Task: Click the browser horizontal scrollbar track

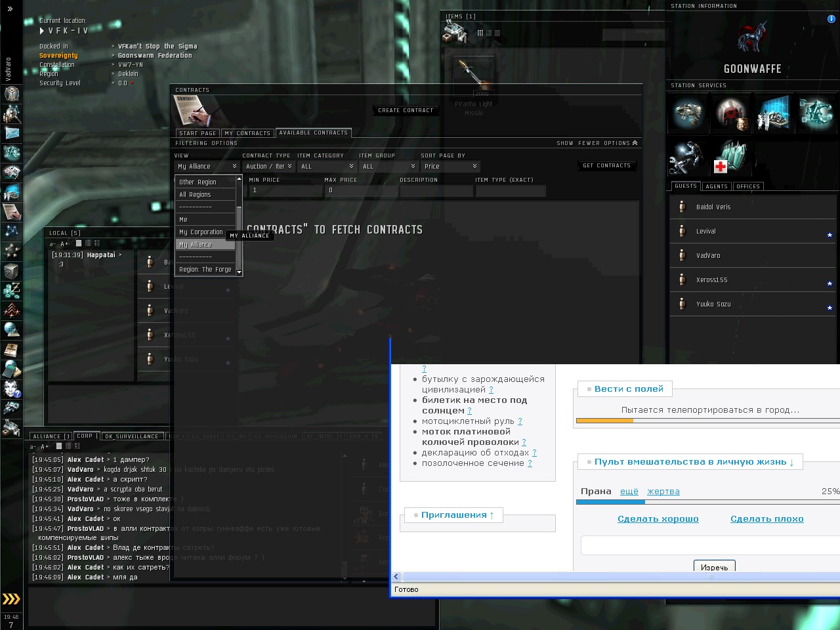Action: click(620, 577)
